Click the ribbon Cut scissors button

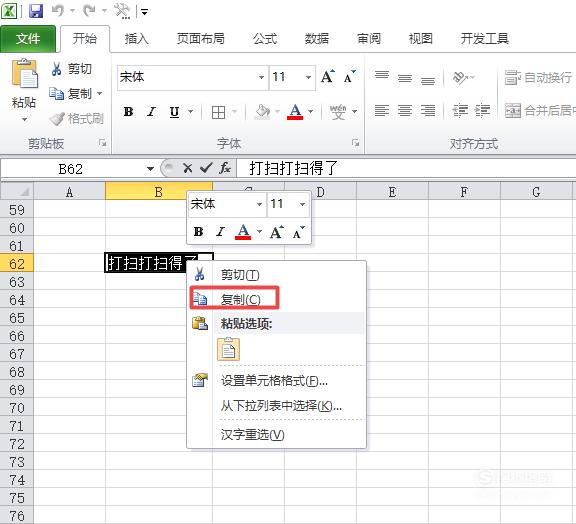tap(71, 69)
